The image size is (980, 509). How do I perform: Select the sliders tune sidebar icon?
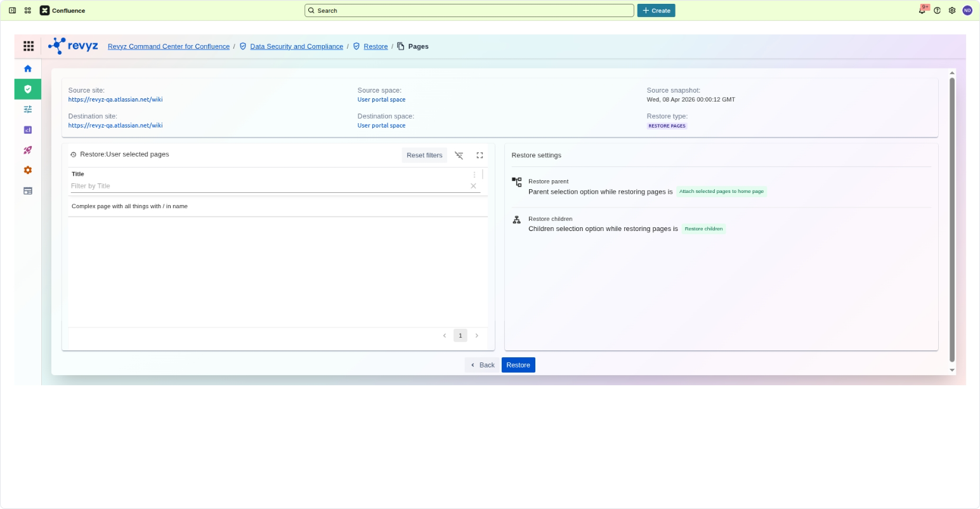pos(28,110)
